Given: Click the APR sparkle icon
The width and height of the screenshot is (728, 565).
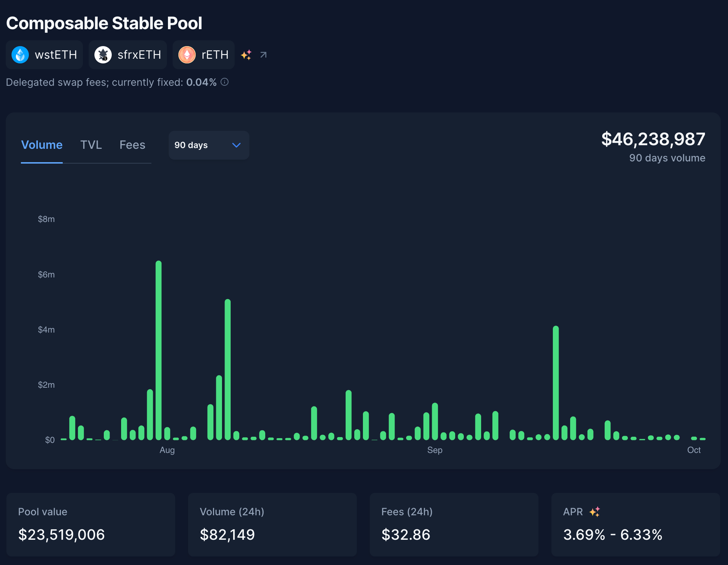Looking at the screenshot, I should [595, 512].
